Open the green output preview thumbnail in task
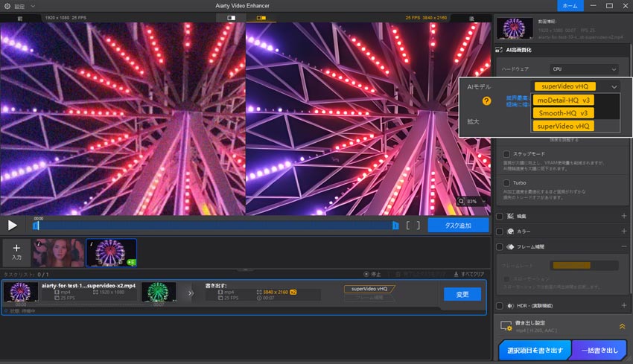 point(159,293)
